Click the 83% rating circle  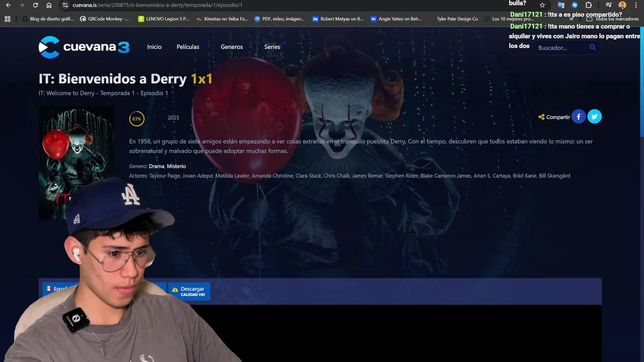136,119
